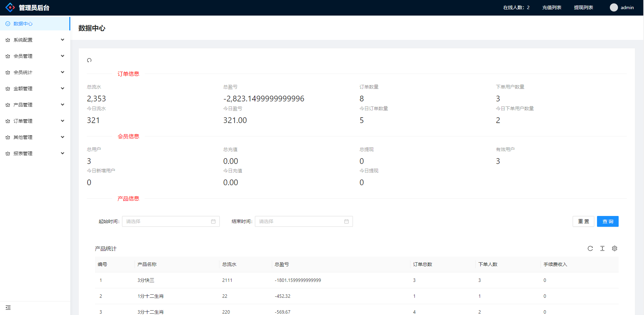The height and width of the screenshot is (315, 644).
Task: Open calendar icon in 起始时间 field
Action: (213, 221)
